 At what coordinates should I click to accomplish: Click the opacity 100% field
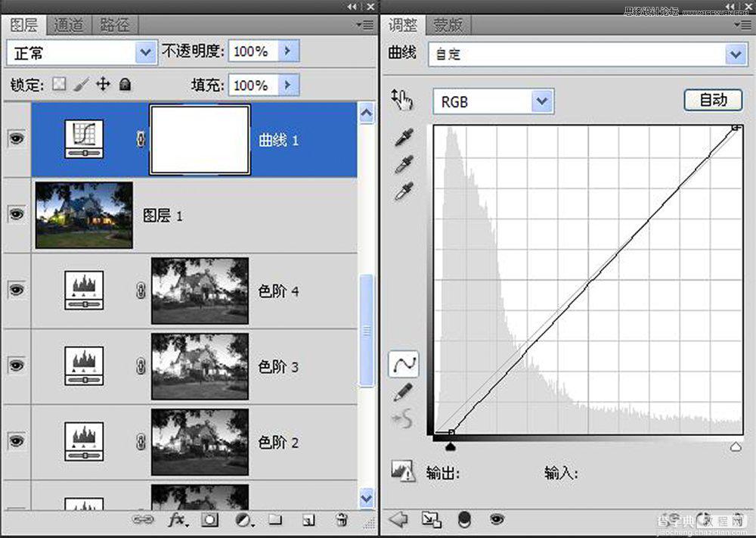pos(253,51)
